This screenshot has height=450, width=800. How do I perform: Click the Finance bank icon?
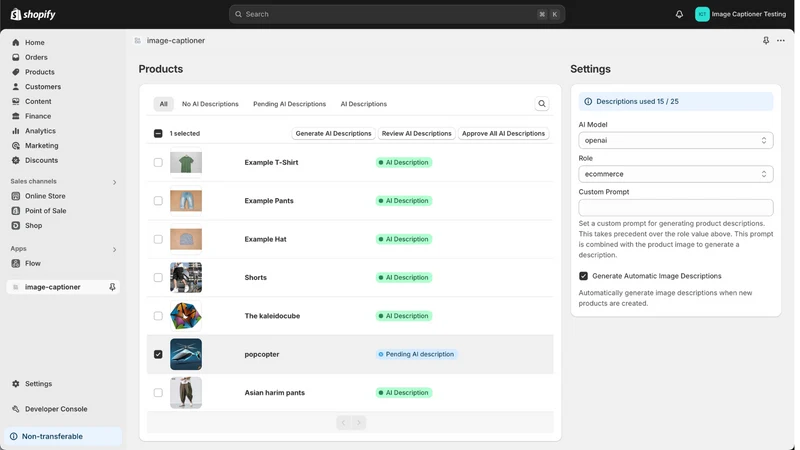(16, 116)
